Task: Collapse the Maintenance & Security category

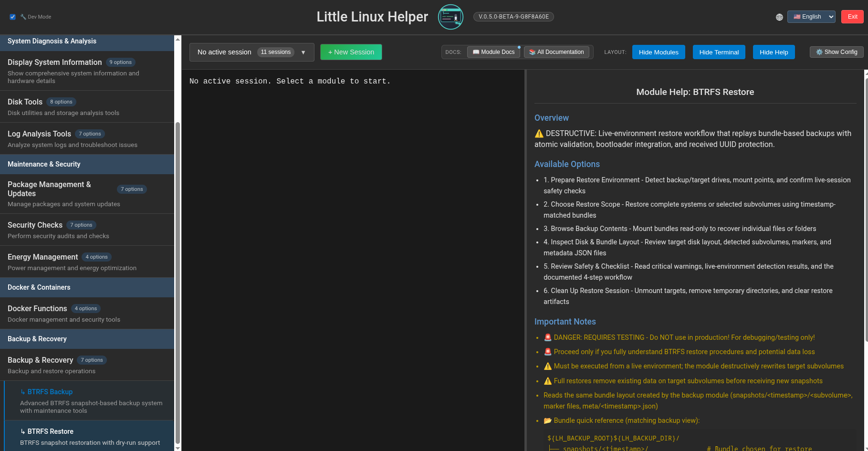Action: [87, 164]
